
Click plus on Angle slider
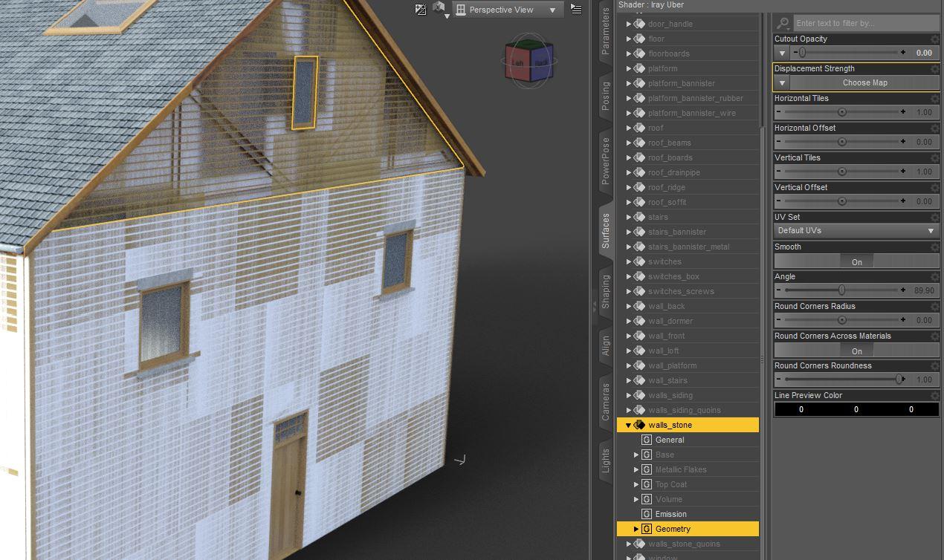[x=903, y=290]
